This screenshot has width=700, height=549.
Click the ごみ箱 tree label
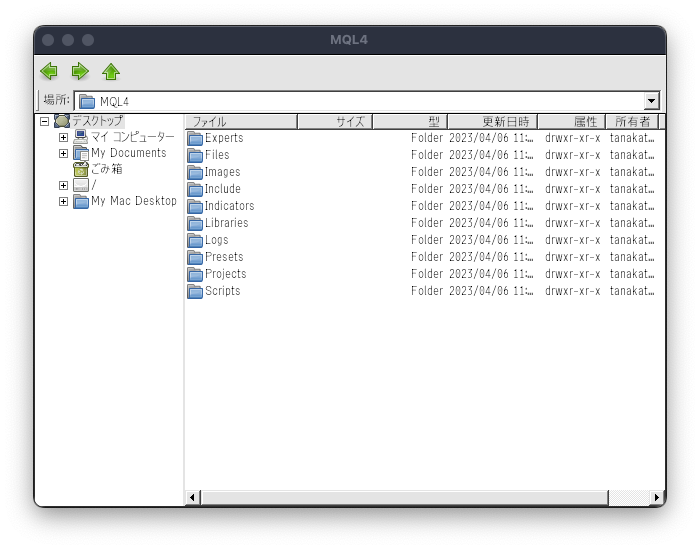(x=107, y=169)
